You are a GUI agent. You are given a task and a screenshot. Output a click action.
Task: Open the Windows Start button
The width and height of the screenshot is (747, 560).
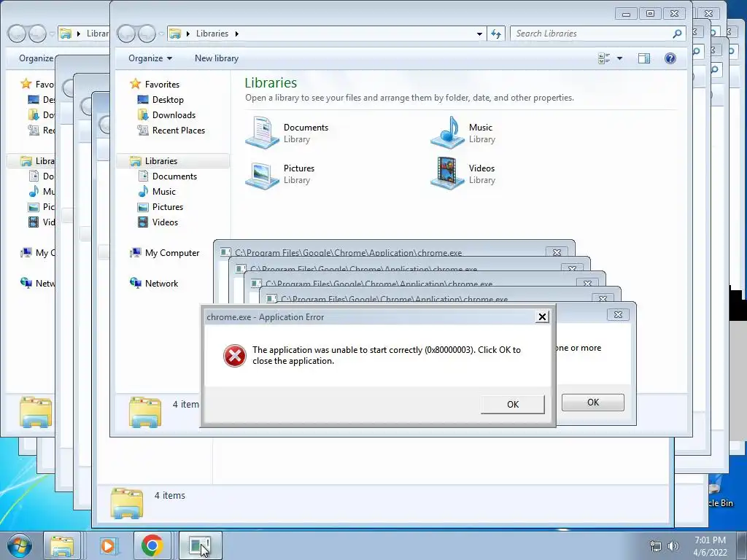tap(20, 545)
